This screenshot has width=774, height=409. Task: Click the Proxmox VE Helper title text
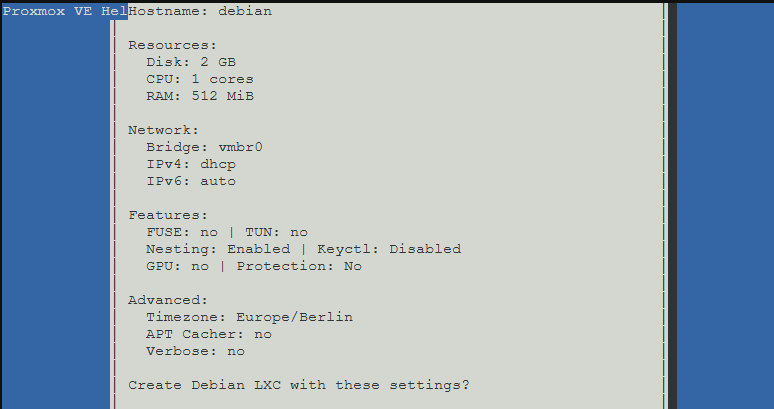click(64, 11)
